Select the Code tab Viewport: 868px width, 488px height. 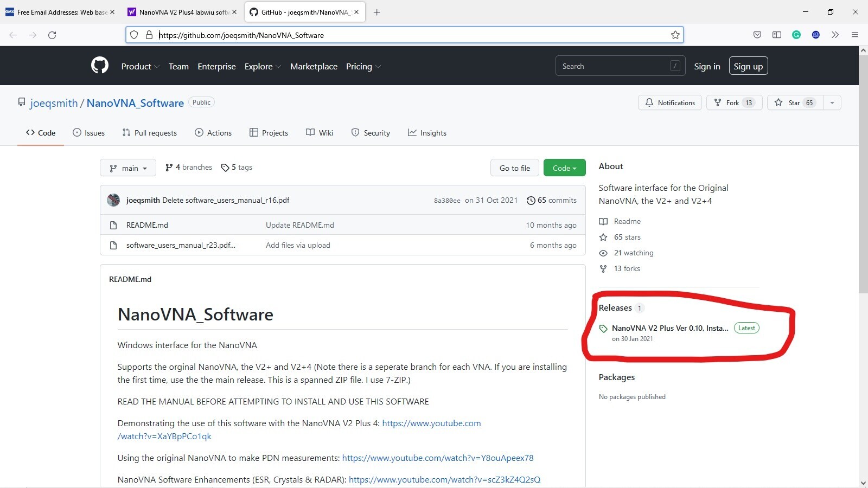pyautogui.click(x=41, y=133)
